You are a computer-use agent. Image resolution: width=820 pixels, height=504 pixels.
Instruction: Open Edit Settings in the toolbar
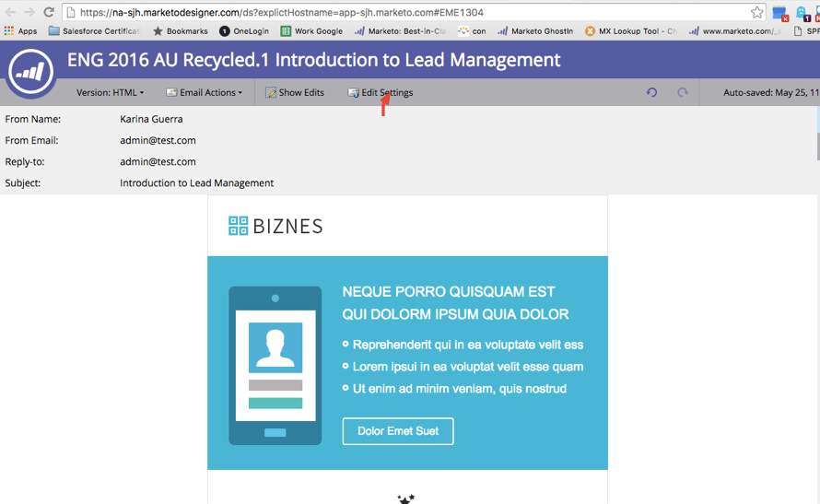coord(380,92)
